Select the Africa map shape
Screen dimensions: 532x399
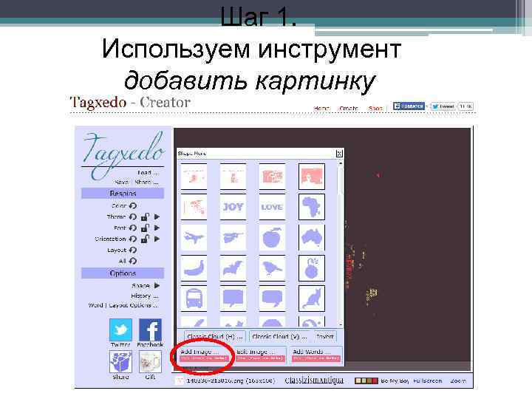312,207
